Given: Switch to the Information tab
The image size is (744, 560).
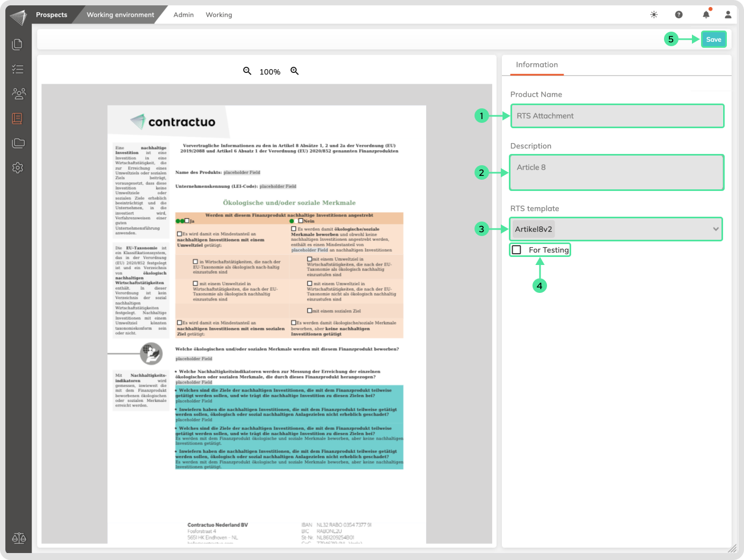Looking at the screenshot, I should [x=536, y=65].
